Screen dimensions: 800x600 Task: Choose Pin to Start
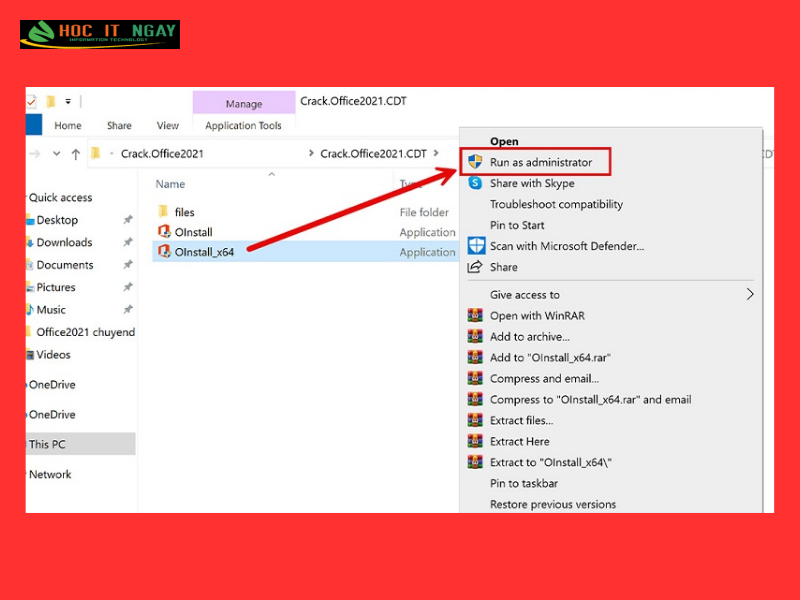pos(517,225)
